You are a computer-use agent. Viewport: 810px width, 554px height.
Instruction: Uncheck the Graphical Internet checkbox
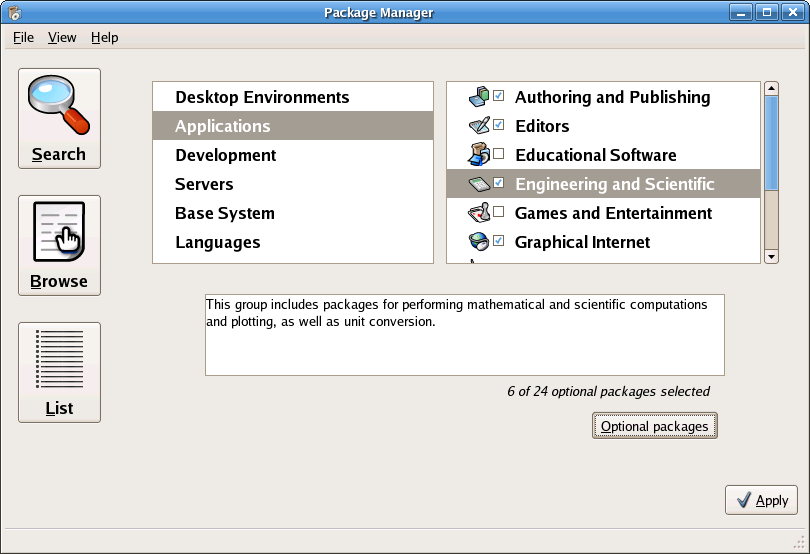pyautogui.click(x=499, y=240)
